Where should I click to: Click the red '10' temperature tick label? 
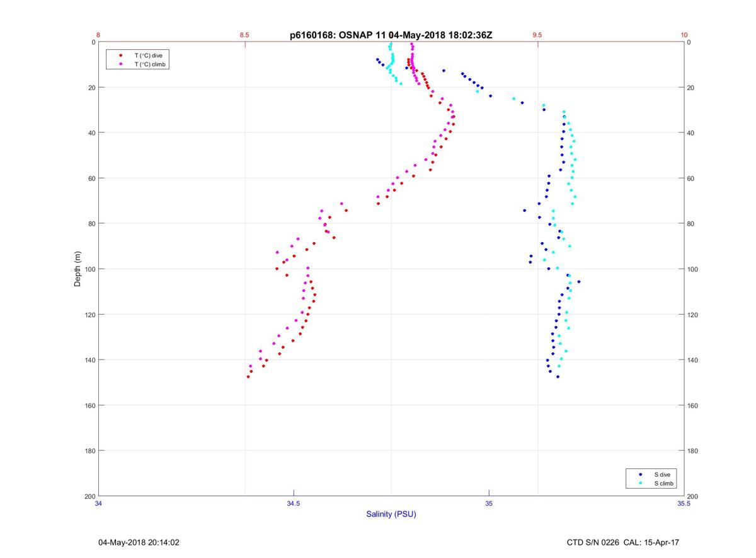pyautogui.click(x=684, y=35)
